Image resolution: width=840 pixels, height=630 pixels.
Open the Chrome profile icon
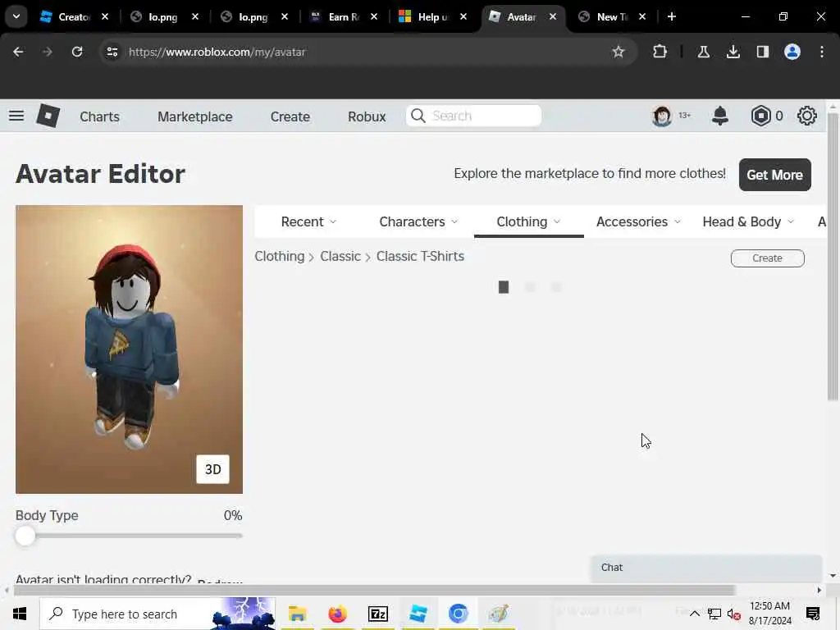(x=792, y=52)
